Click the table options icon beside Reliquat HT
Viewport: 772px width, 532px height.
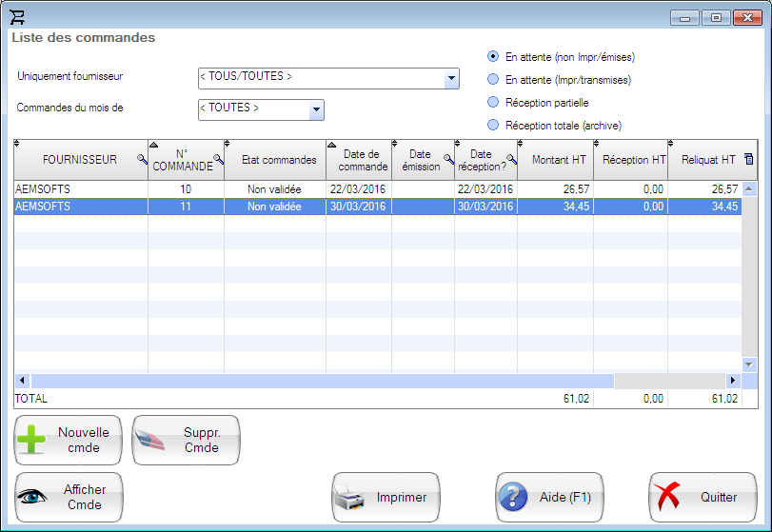(x=748, y=159)
